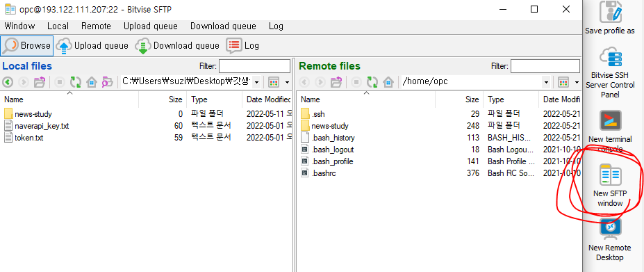Open the Log toolbar view
This screenshot has height=272, width=644.
[242, 46]
